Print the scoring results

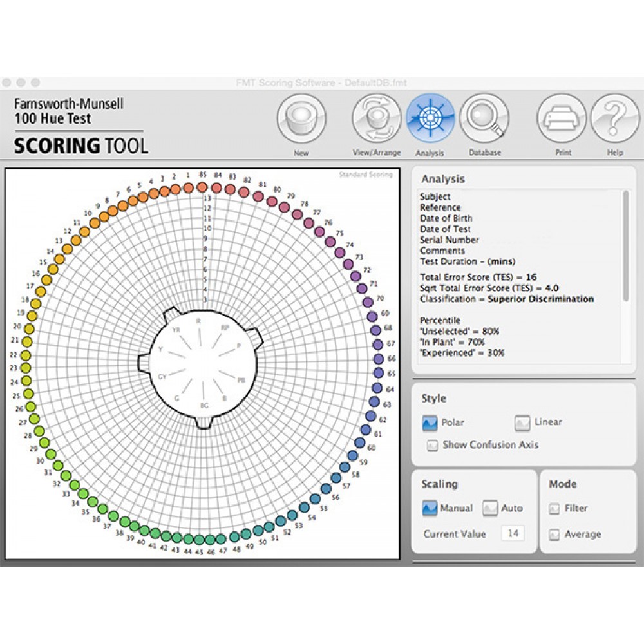[561, 119]
